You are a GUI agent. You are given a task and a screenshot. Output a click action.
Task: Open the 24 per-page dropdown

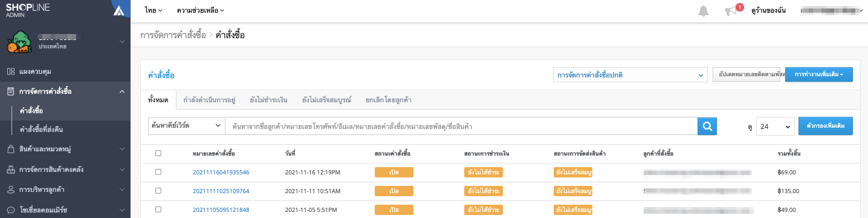(x=775, y=126)
